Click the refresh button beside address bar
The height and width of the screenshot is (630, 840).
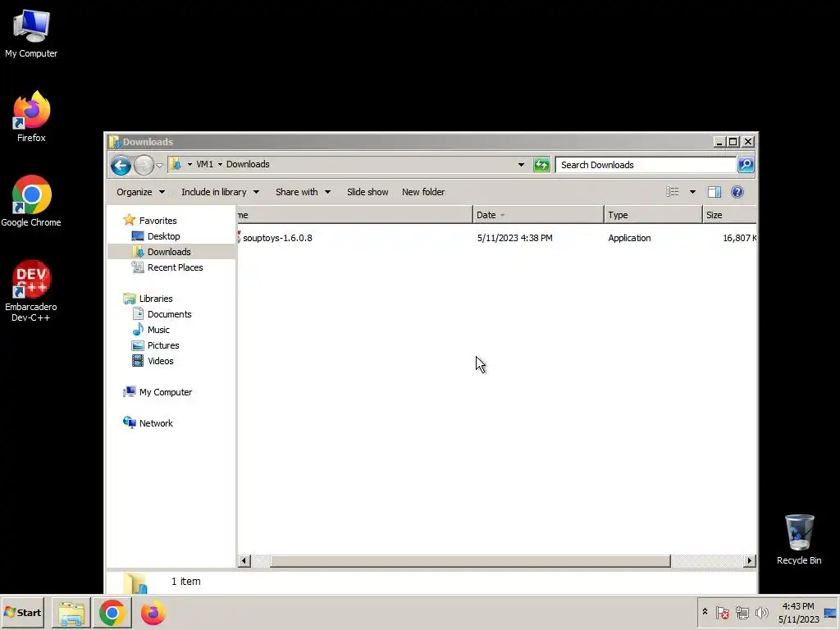[x=541, y=164]
